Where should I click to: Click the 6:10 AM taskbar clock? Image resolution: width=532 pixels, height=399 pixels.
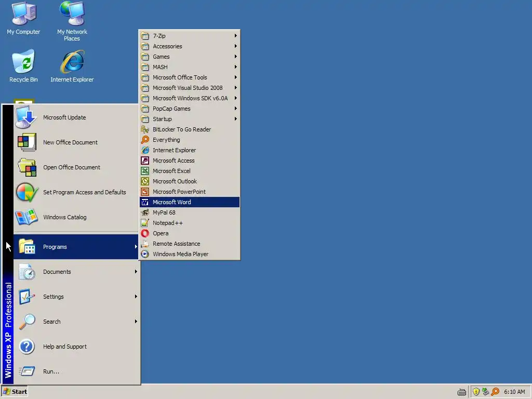pyautogui.click(x=514, y=392)
